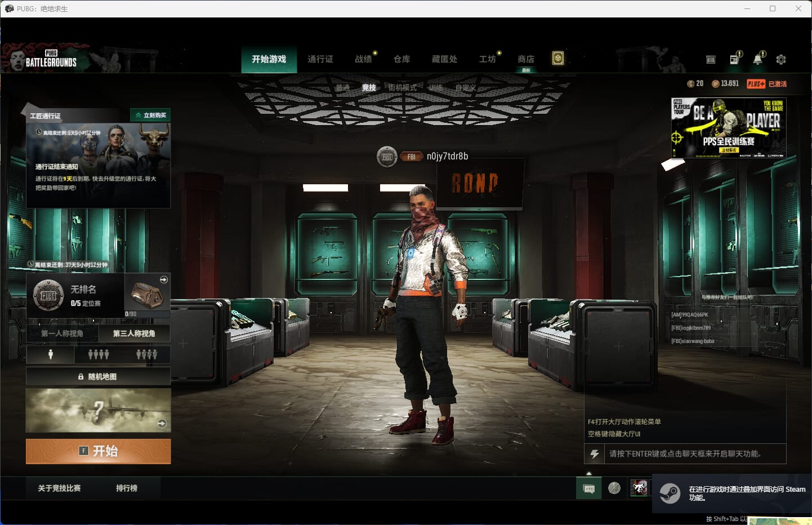This screenshot has height=525, width=812.
Task: Click the G-Coin currency icon
Action: [690, 83]
